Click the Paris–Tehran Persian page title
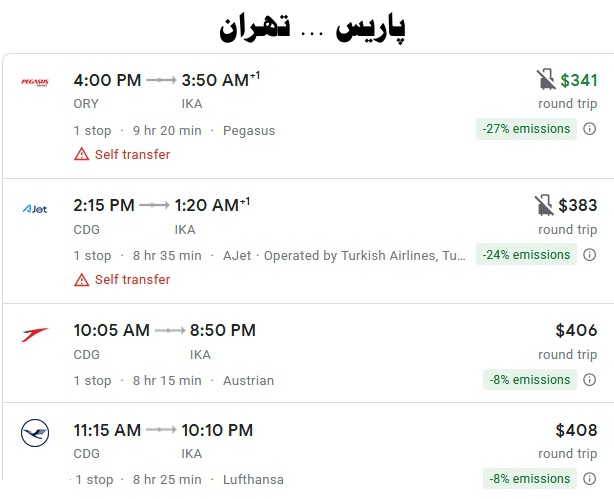614x499 pixels. coord(312,27)
